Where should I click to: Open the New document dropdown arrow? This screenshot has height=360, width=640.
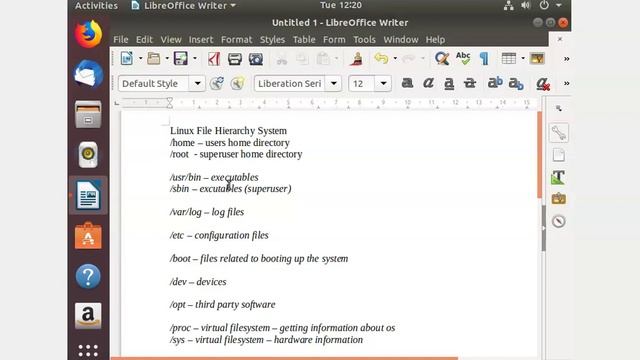tap(140, 59)
